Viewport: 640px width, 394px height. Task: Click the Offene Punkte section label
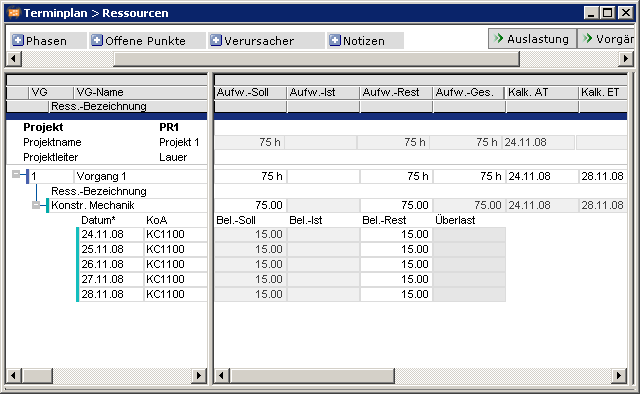click(145, 41)
